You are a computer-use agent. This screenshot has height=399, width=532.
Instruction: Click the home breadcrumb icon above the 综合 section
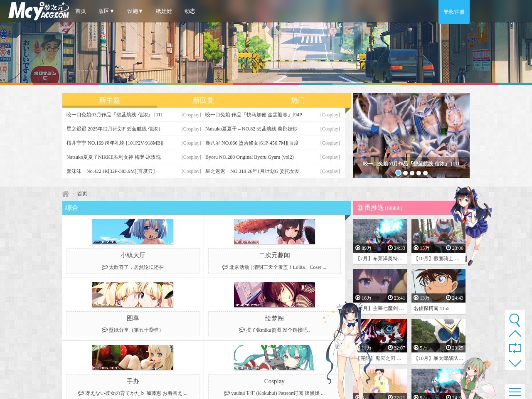point(66,193)
